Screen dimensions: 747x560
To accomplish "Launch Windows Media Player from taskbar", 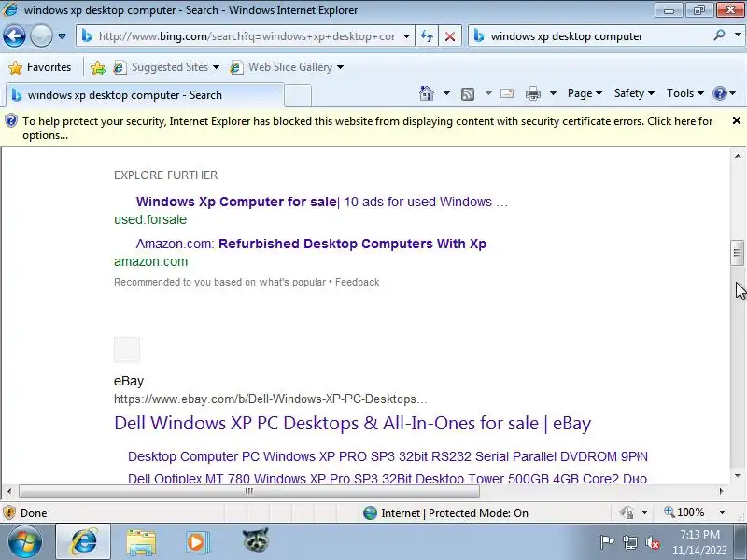I will [x=197, y=542].
